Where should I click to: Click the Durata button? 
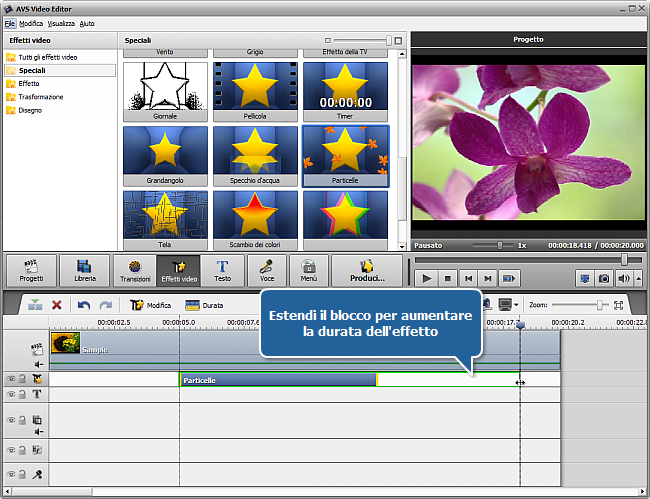pyautogui.click(x=204, y=305)
